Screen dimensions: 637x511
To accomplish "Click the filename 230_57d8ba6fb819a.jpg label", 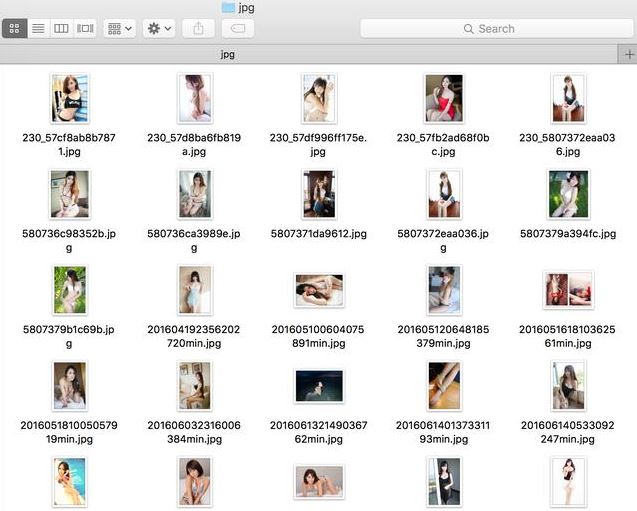I will click(x=194, y=145).
